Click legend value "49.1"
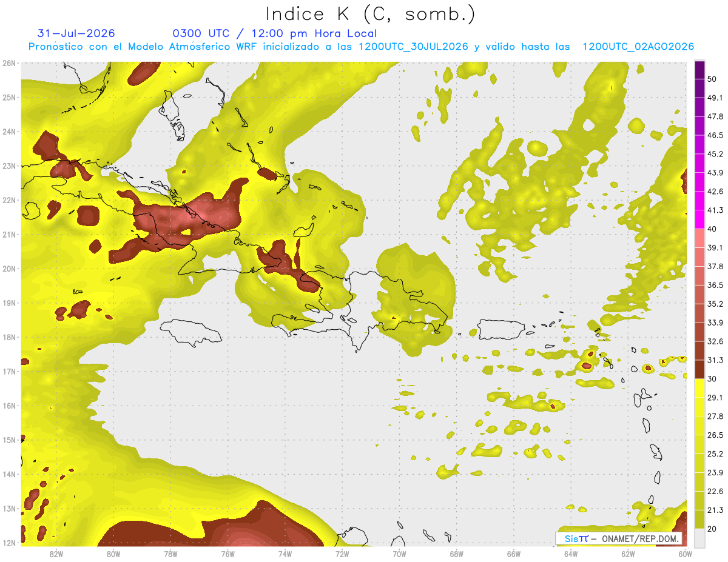The width and height of the screenshot is (728, 562). [715, 98]
